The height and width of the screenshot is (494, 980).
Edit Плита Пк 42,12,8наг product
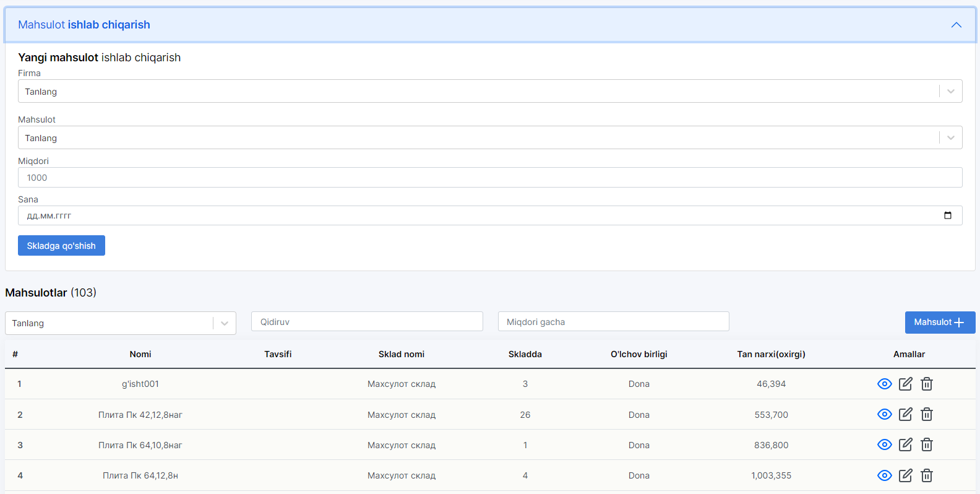click(x=906, y=414)
